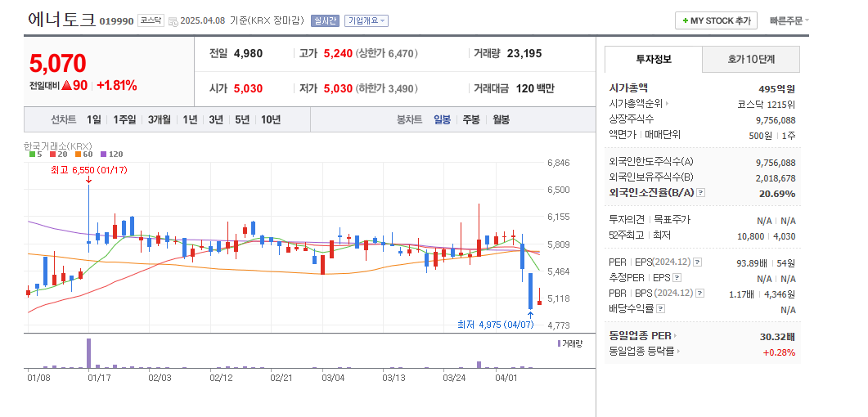The image size is (868, 417).
Task: Click the help icon beside 배당수익률
Action: 660,308
